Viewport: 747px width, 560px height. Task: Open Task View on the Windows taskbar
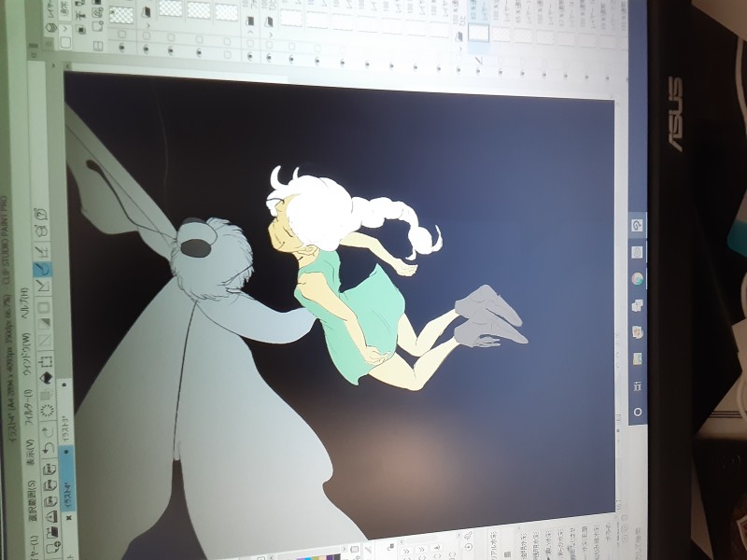click(638, 385)
